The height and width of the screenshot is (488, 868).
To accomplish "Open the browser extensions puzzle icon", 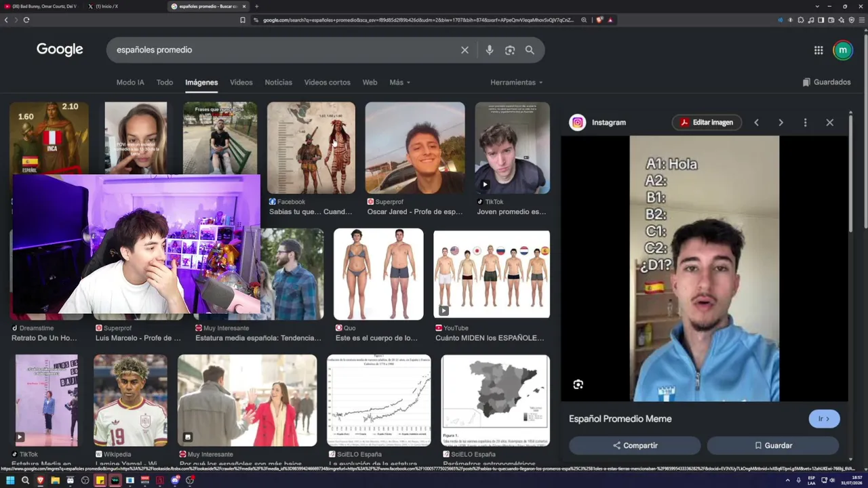I will [801, 20].
